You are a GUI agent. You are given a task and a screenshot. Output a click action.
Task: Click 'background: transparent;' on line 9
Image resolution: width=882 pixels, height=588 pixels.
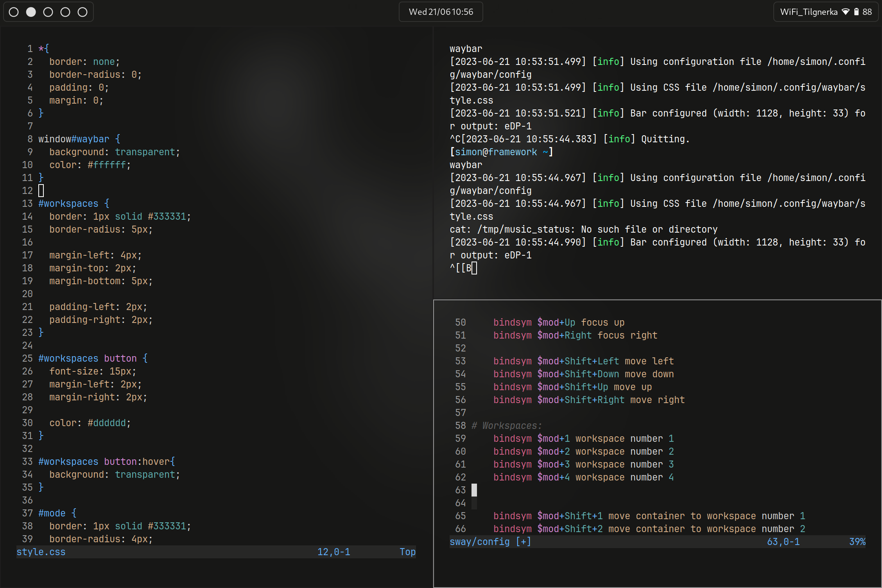tap(115, 152)
